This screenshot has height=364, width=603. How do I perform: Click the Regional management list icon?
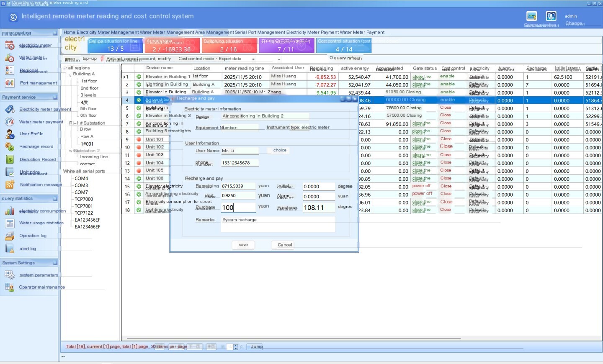pyautogui.click(x=10, y=70)
